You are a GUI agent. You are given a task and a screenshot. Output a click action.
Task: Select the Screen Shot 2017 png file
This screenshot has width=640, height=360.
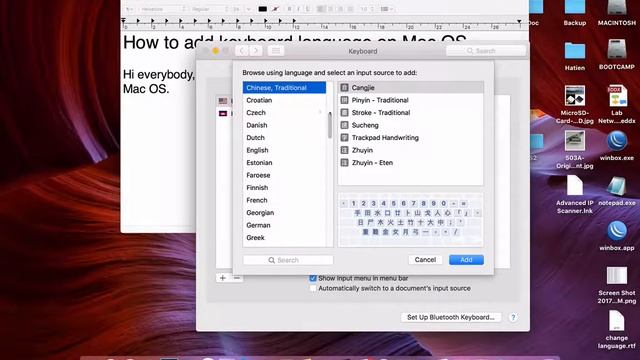617,285
